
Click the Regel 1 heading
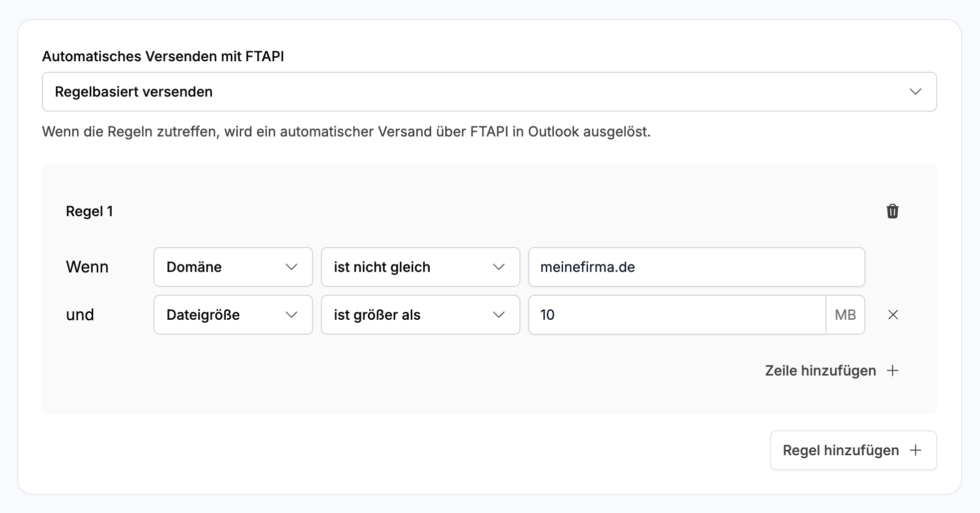tap(89, 211)
